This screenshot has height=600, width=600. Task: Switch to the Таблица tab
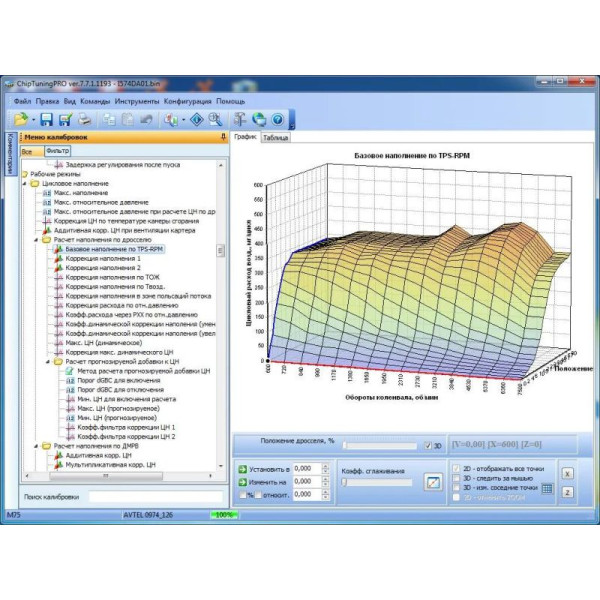[275, 138]
